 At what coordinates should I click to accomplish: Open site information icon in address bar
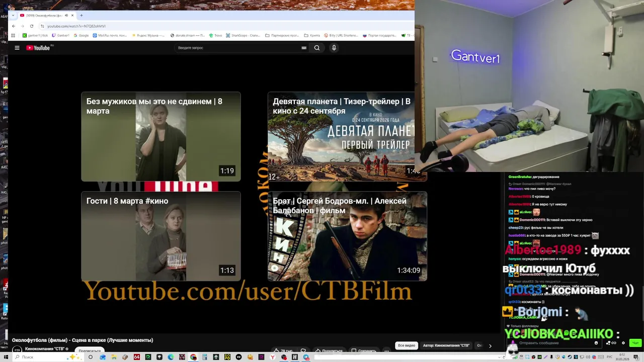(42, 26)
